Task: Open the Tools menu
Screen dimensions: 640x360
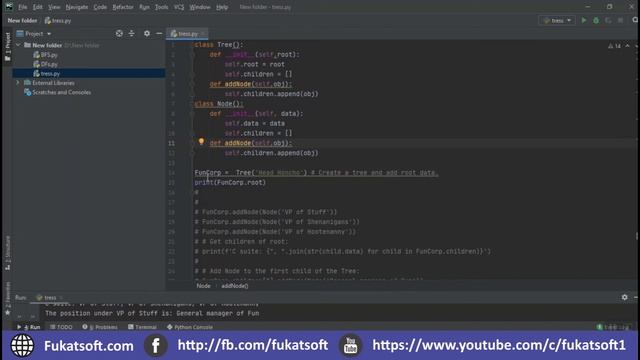Action: 161,7
